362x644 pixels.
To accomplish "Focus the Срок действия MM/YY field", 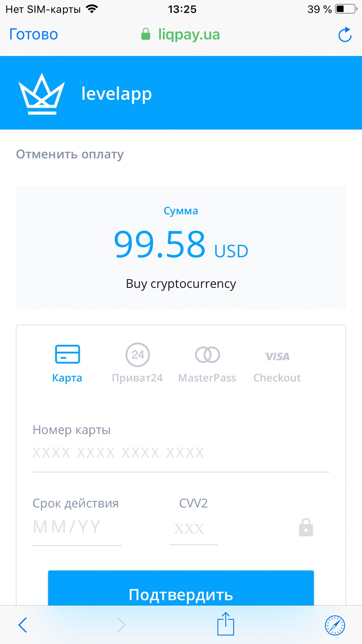I will 77,527.
